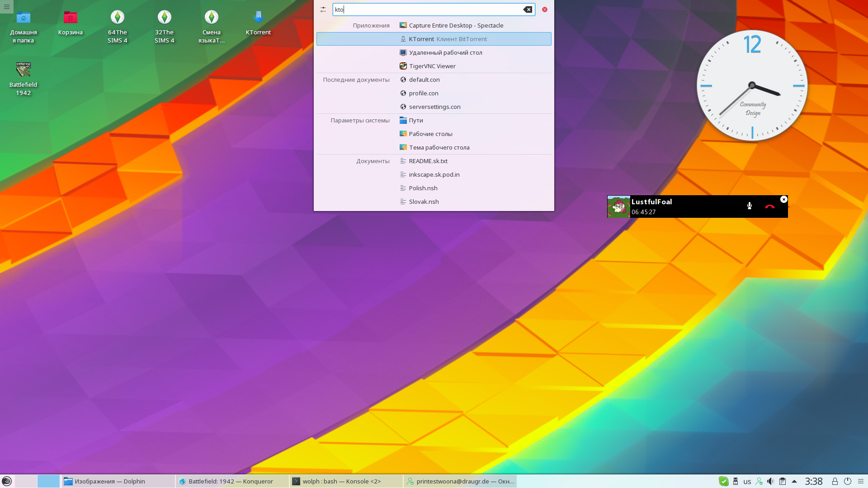Select the Смена языкаТ... desktop shortcut

tap(212, 27)
